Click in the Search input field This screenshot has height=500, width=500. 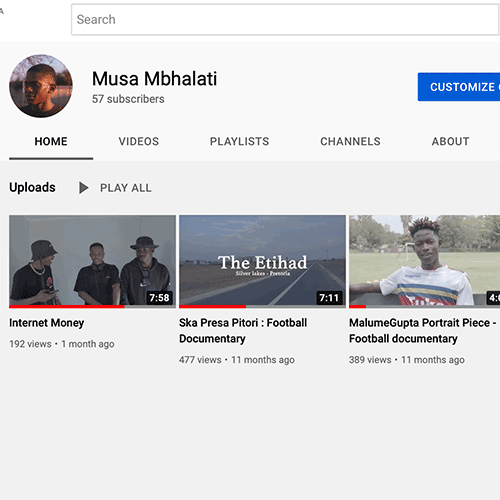(x=285, y=19)
